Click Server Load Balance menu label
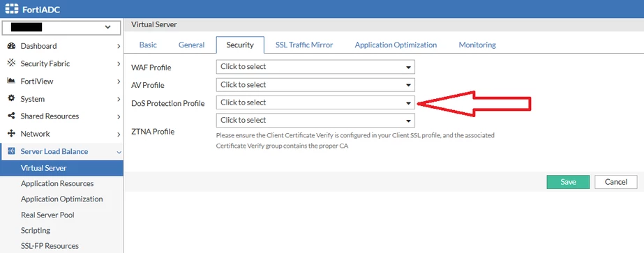The height and width of the screenshot is (253, 644). (54, 151)
